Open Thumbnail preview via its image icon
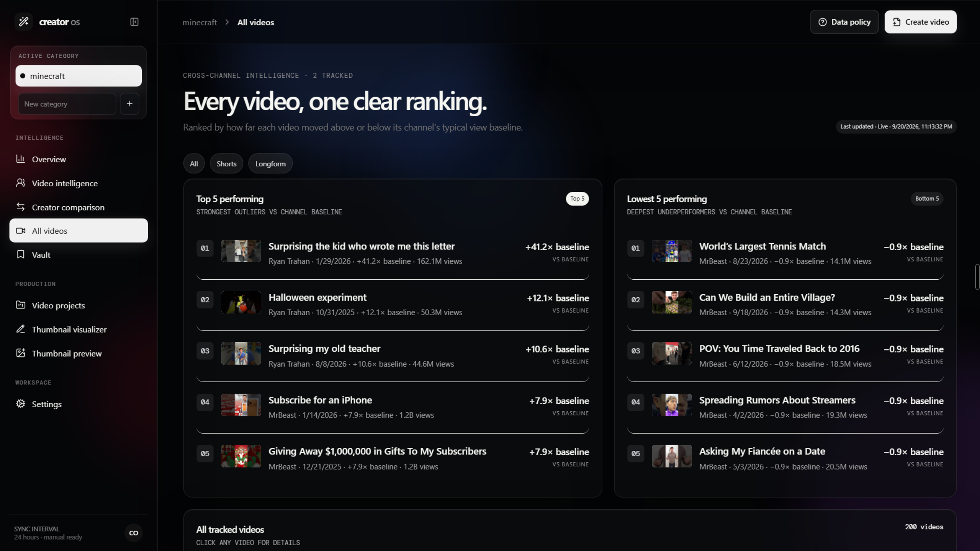 [x=21, y=353]
